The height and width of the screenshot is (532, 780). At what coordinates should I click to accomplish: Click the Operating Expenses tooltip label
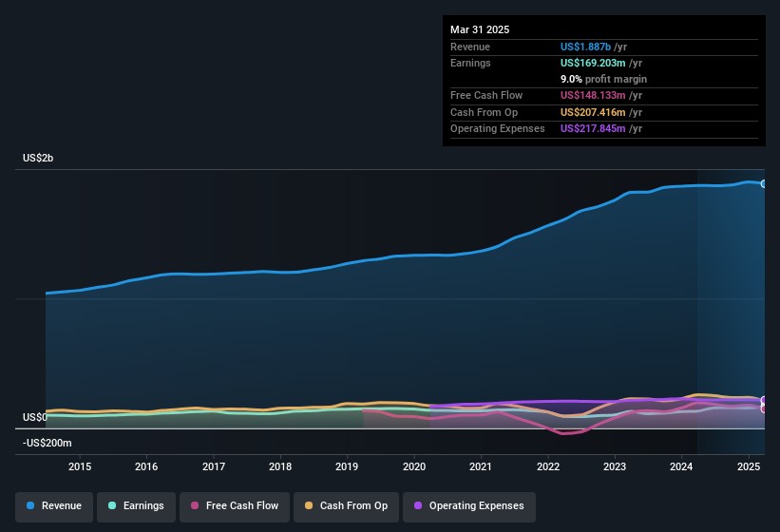(x=498, y=129)
